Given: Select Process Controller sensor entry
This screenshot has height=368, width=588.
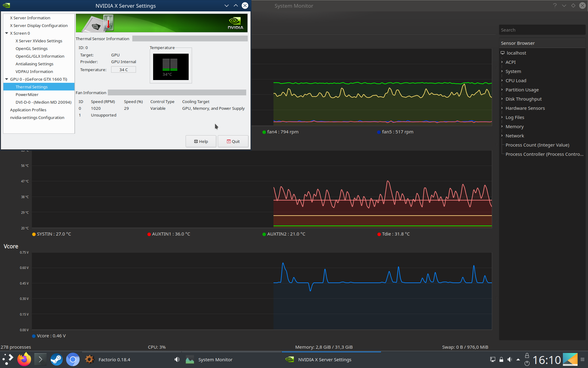Looking at the screenshot, I should point(545,154).
